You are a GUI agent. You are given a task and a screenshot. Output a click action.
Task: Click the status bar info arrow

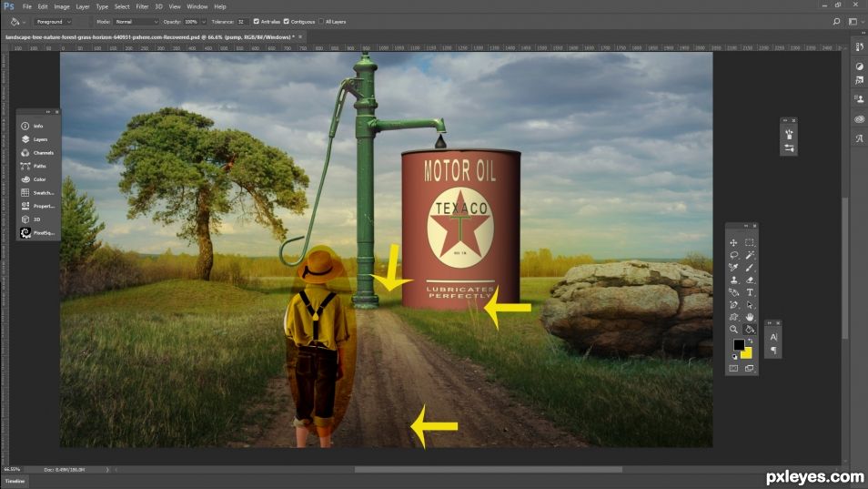coord(107,470)
